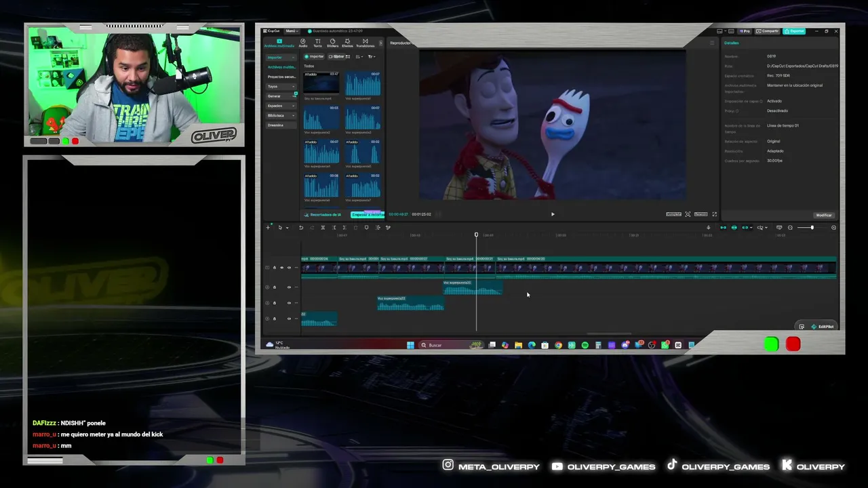Click the Grabar button
This screenshot has height=488, width=868.
coord(337,57)
